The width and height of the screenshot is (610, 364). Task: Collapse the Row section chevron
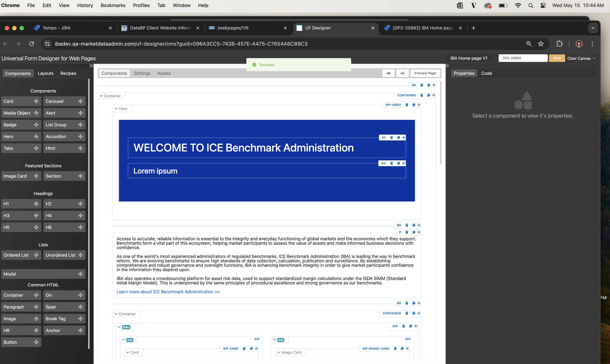(x=119, y=327)
